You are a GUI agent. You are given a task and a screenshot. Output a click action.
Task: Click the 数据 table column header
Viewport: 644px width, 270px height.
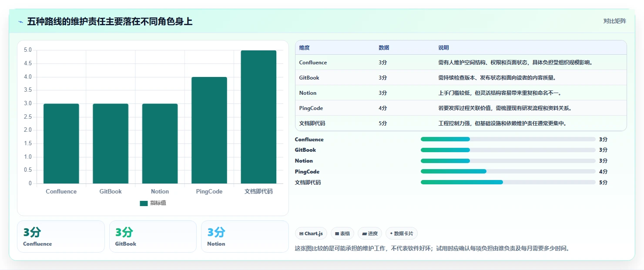point(384,48)
